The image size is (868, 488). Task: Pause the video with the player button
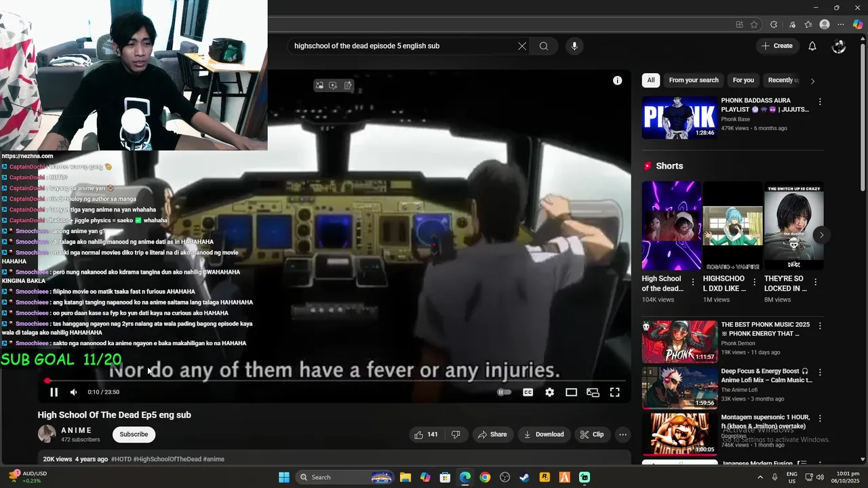coord(54,392)
